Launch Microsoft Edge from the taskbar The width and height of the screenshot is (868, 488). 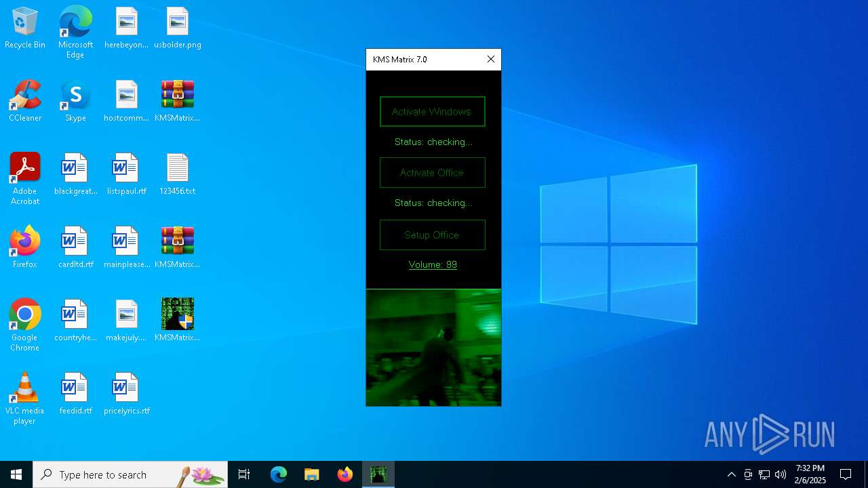(x=279, y=474)
